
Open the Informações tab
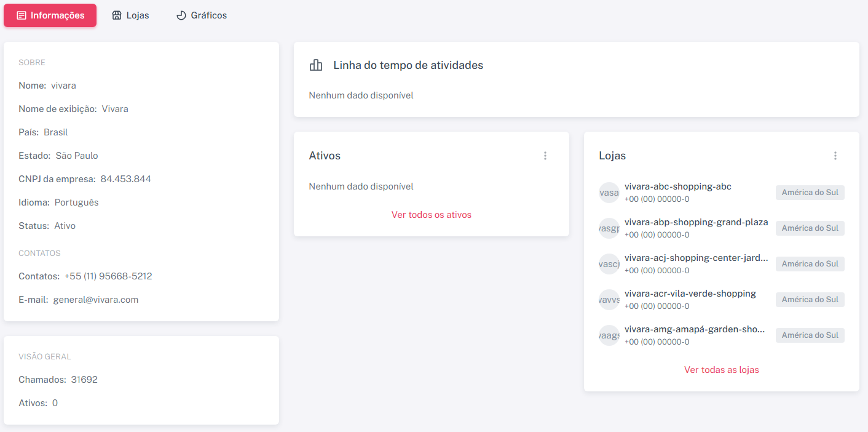(50, 15)
